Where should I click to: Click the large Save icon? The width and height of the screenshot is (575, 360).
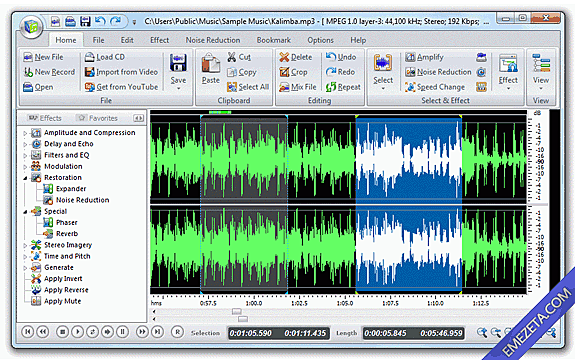coord(178,63)
